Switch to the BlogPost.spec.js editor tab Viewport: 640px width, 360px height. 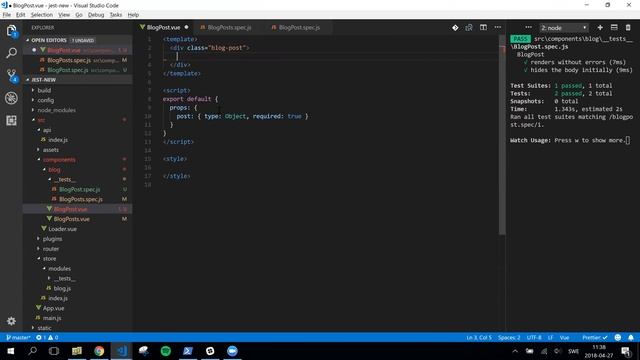(299, 27)
